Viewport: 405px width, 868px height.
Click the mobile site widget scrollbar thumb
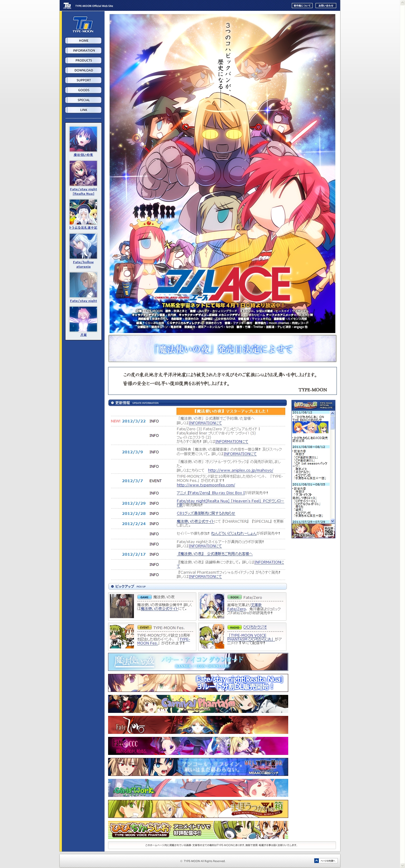point(333,422)
